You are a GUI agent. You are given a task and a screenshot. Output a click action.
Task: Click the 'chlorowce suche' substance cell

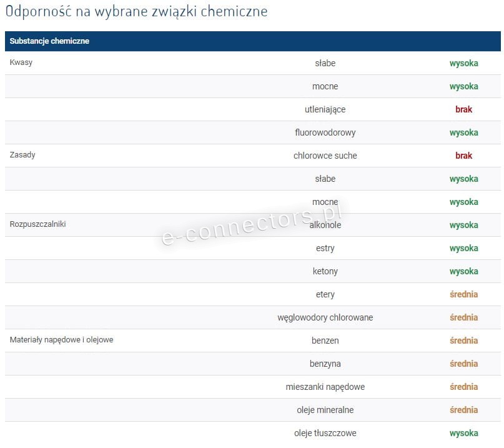coord(325,156)
